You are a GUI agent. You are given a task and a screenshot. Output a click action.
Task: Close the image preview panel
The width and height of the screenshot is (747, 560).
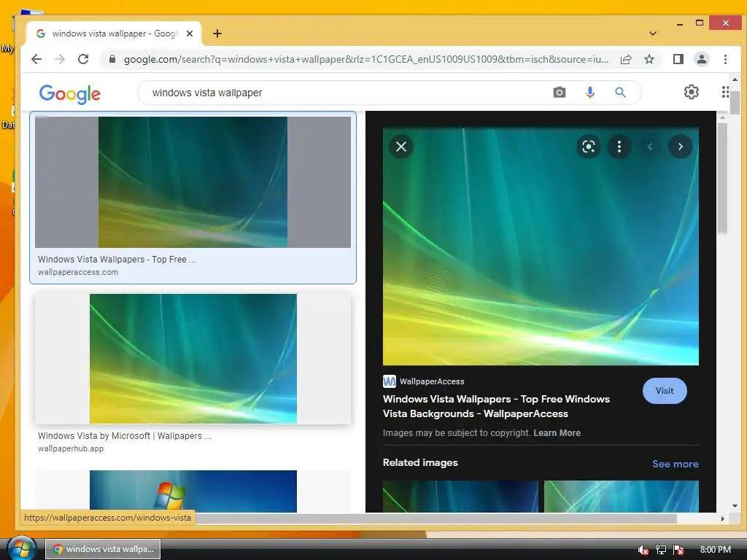(401, 147)
